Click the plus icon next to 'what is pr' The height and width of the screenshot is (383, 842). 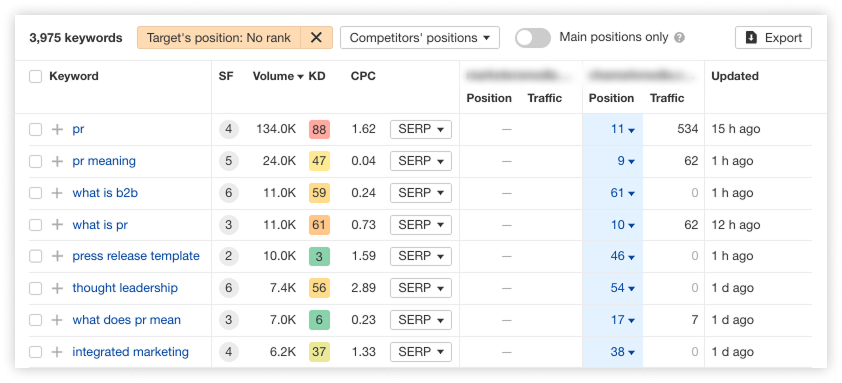pos(57,225)
